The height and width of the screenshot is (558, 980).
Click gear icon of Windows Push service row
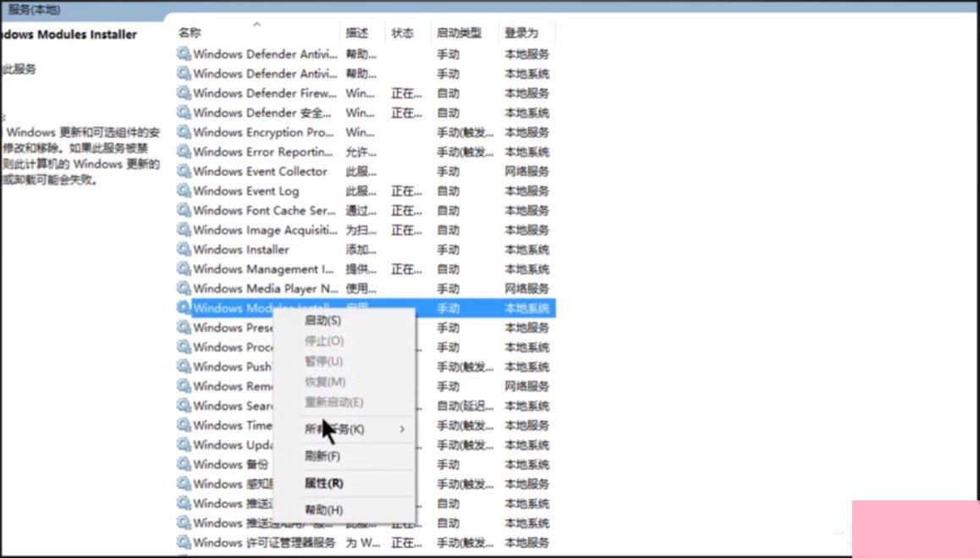tap(184, 367)
